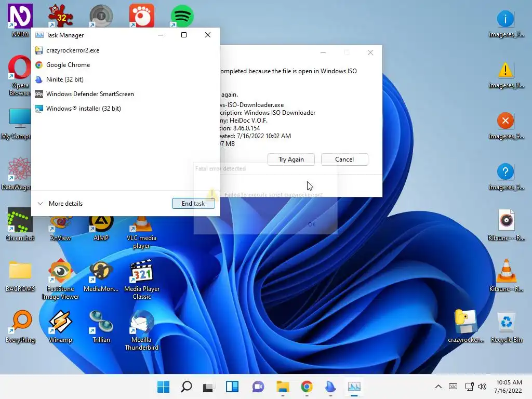Open the clock and date flyout

[x=508, y=387]
